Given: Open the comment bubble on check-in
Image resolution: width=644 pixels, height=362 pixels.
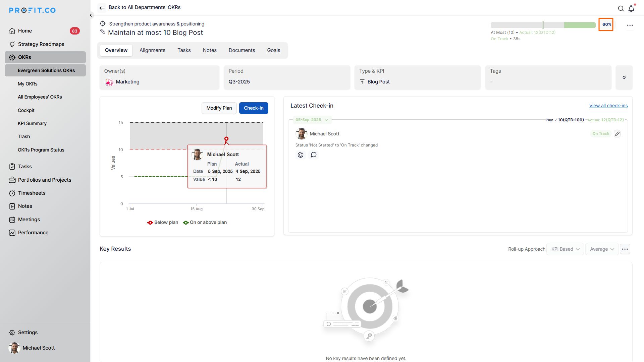Looking at the screenshot, I should coord(314,155).
